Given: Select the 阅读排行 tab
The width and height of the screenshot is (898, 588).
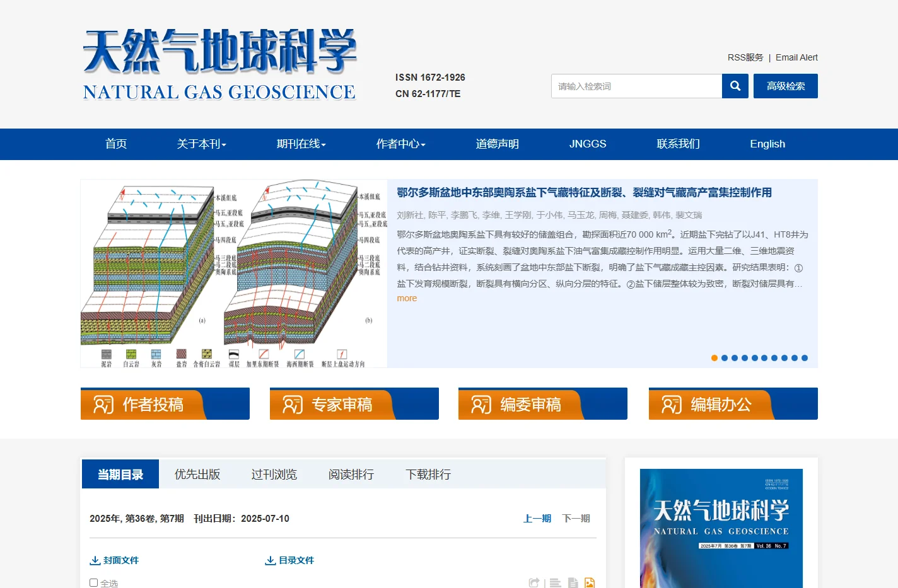Looking at the screenshot, I should [x=351, y=474].
